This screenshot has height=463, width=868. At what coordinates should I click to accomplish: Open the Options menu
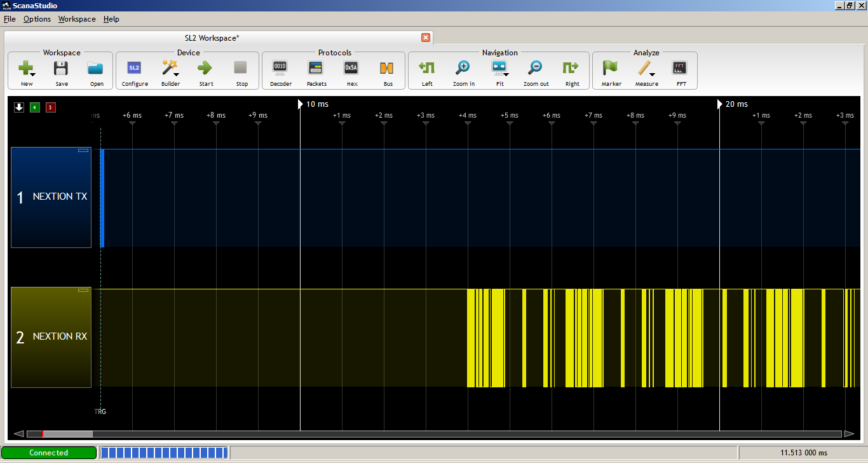point(36,19)
